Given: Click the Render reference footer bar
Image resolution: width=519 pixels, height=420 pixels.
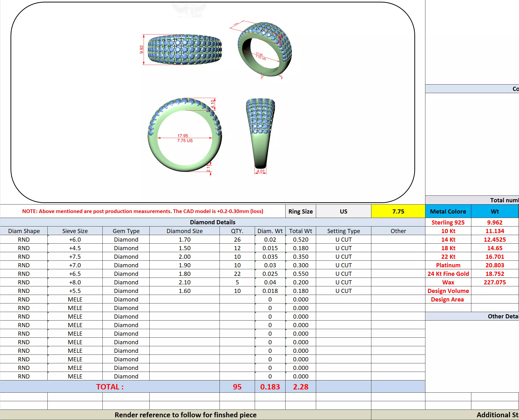Looking at the screenshot, I should 186,415.
